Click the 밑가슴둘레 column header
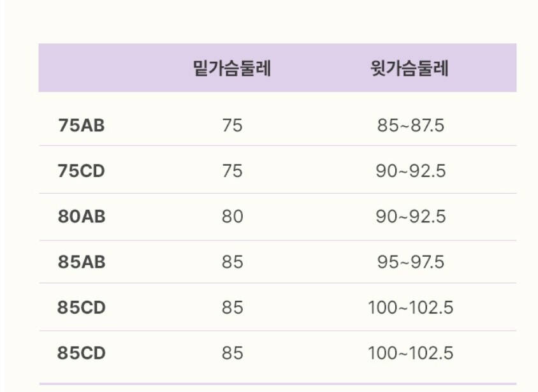Screen dimensions: 538x392 (232, 68)
